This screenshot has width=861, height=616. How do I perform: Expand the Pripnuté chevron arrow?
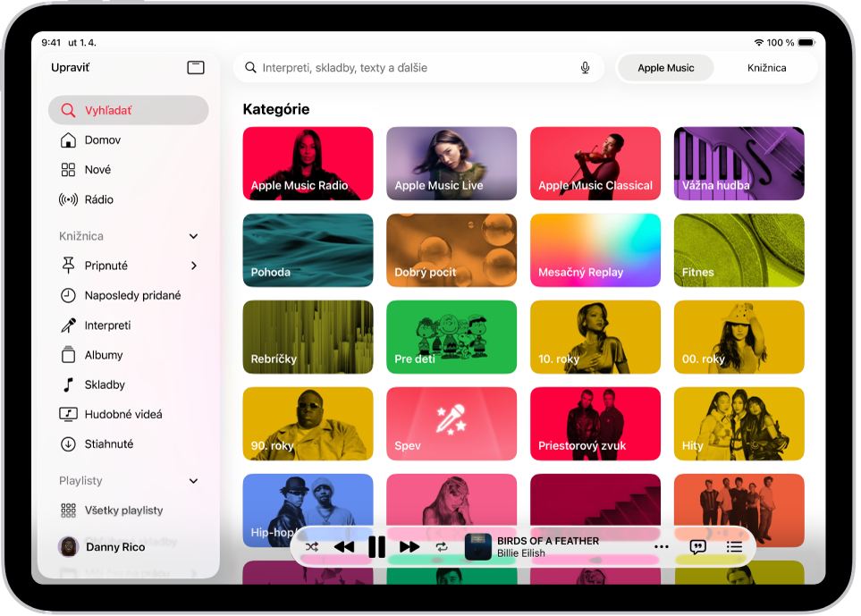(194, 266)
